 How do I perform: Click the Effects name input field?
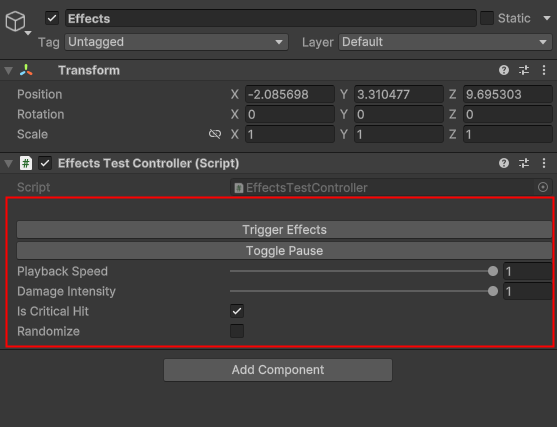270,18
